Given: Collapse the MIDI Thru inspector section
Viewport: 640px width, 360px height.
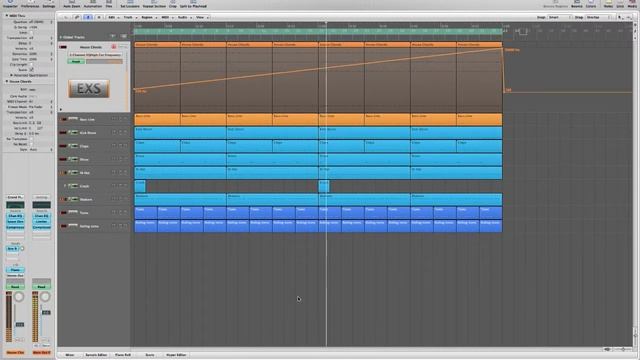Looking at the screenshot, I should pos(7,16).
